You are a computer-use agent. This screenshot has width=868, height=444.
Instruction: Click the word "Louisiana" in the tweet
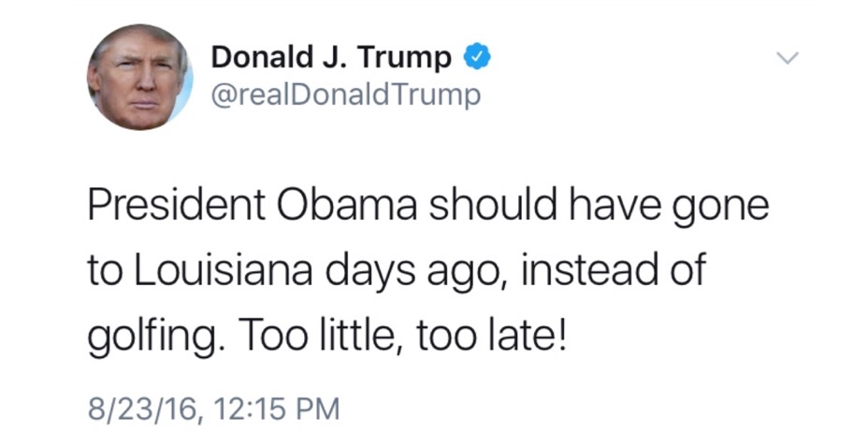pyautogui.click(x=222, y=270)
